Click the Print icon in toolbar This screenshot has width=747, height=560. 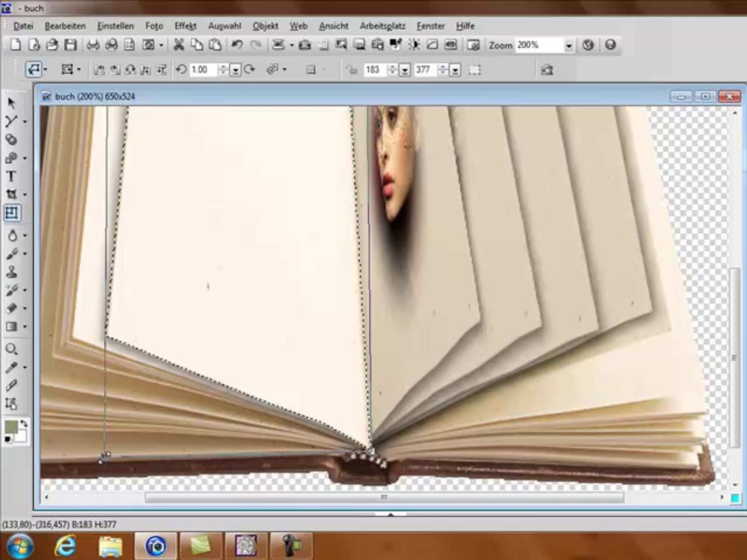(93, 45)
